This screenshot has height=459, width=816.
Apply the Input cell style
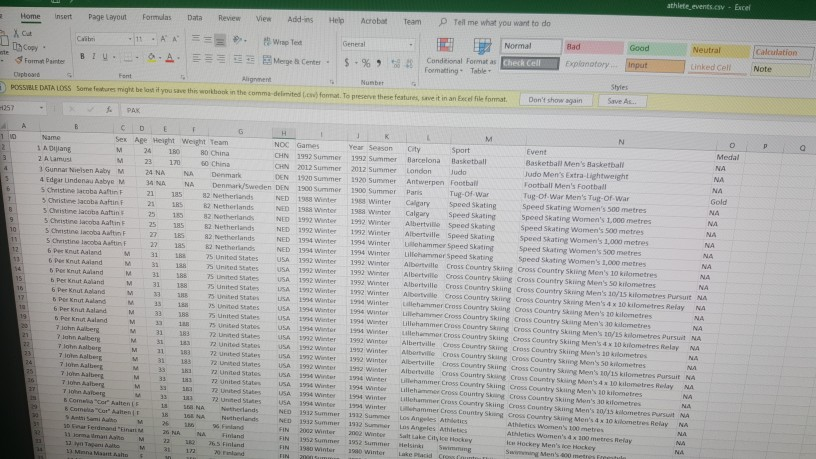coord(655,66)
